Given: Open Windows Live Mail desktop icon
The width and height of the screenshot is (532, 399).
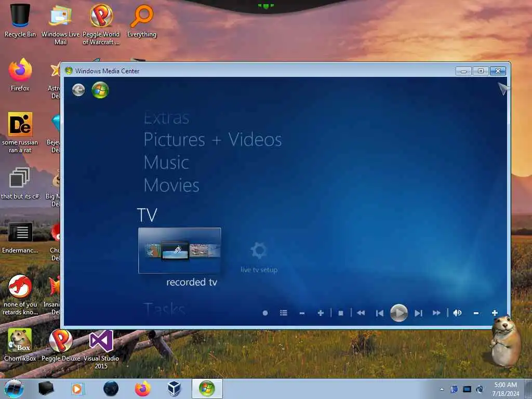Looking at the screenshot, I should (x=60, y=24).
